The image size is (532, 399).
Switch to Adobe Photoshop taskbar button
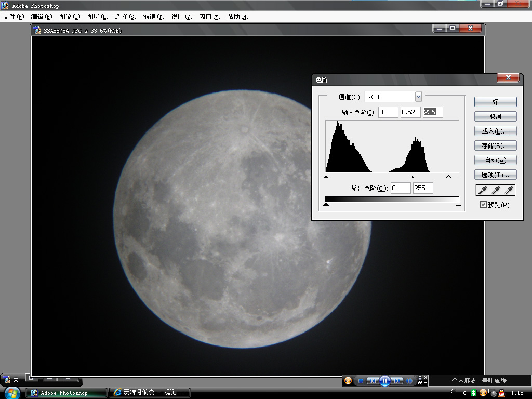(x=67, y=393)
